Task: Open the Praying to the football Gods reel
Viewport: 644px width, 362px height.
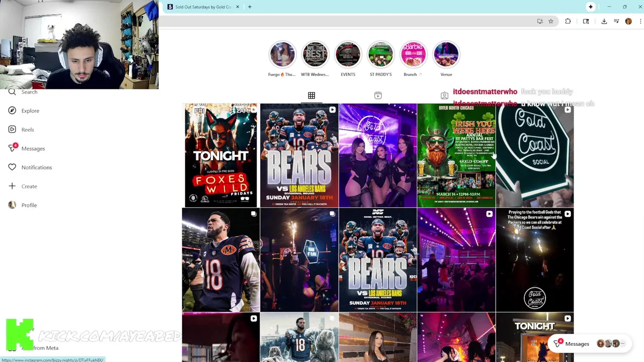Action: (x=534, y=260)
